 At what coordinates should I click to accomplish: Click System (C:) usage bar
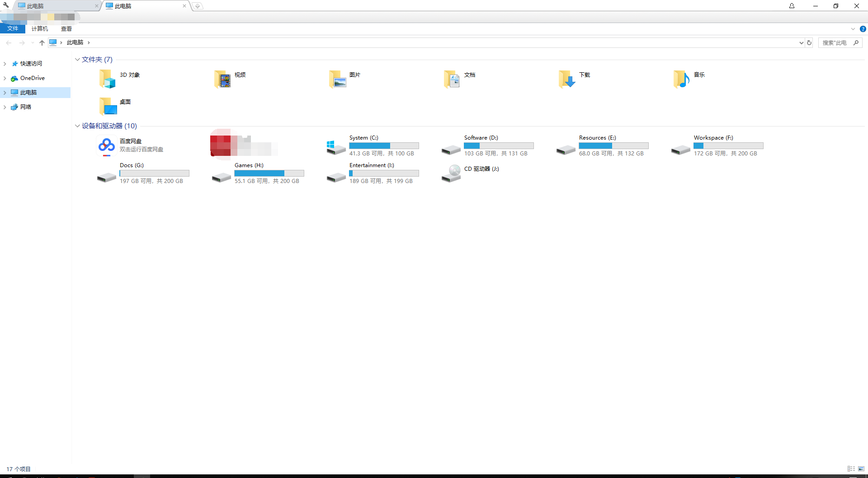point(384,146)
